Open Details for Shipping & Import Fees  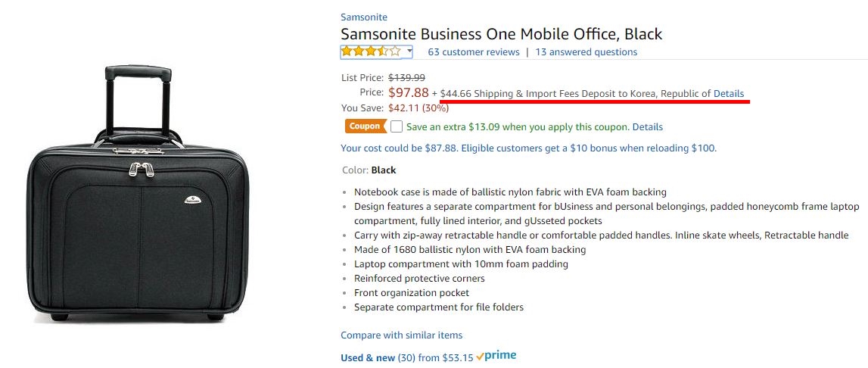pos(729,94)
